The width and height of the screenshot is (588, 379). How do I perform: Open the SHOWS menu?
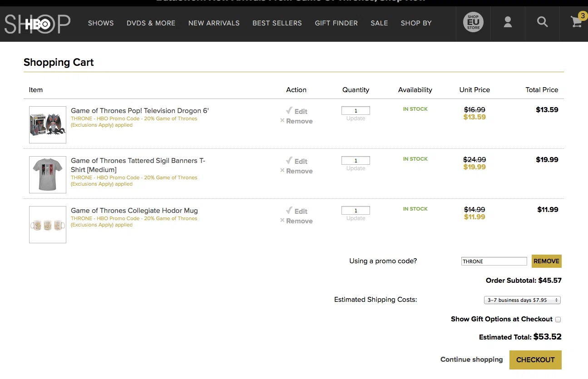(x=101, y=23)
